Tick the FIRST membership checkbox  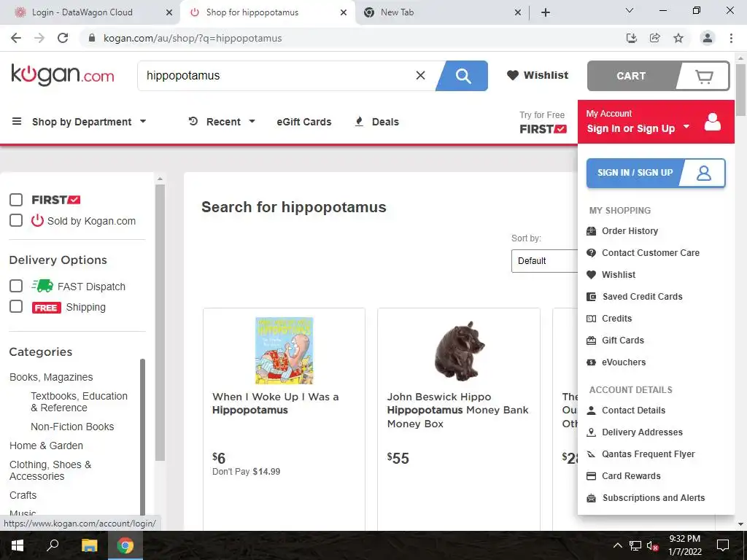(x=16, y=200)
